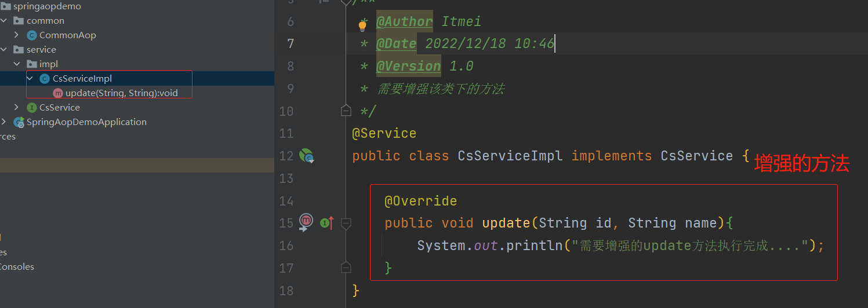Click the @Override annotation
Screen dimensions: 868x308
pos(420,201)
